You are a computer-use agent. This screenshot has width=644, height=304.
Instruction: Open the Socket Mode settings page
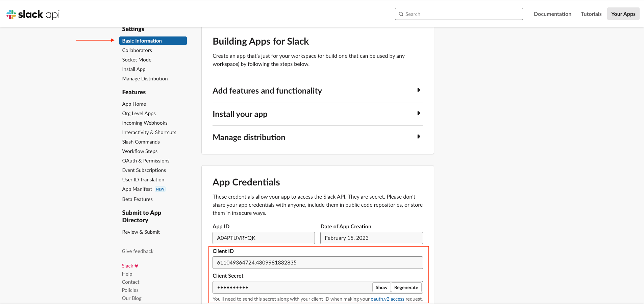coord(137,60)
